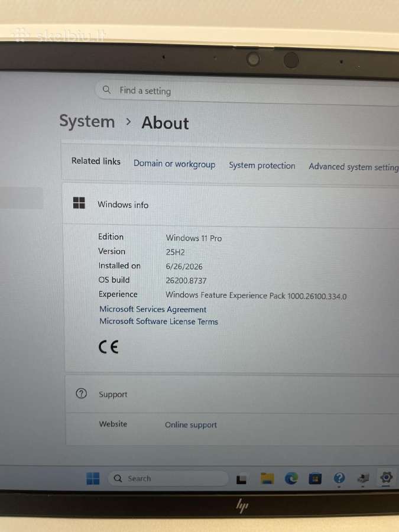Launch Microsoft Edge from taskbar
399x532 pixels.
(x=291, y=478)
